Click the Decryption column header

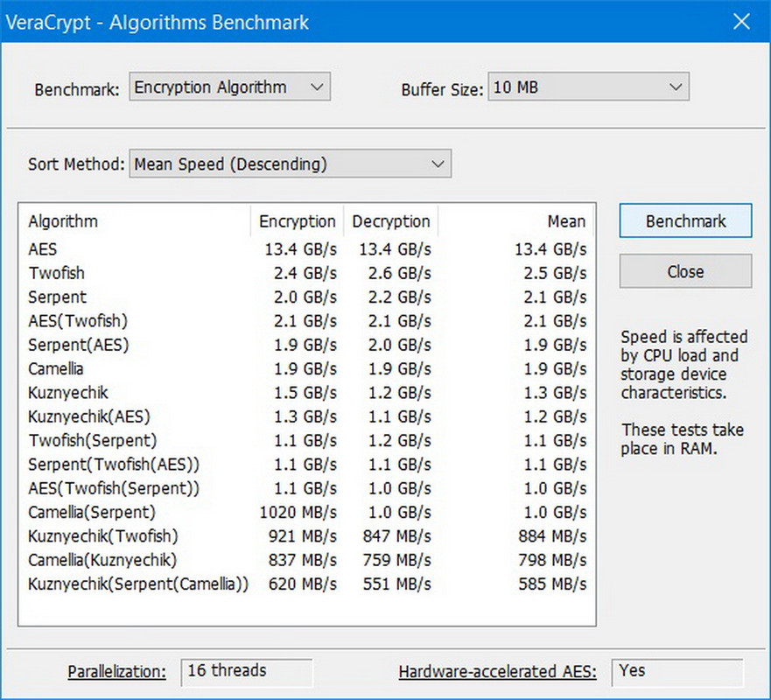coord(391,221)
